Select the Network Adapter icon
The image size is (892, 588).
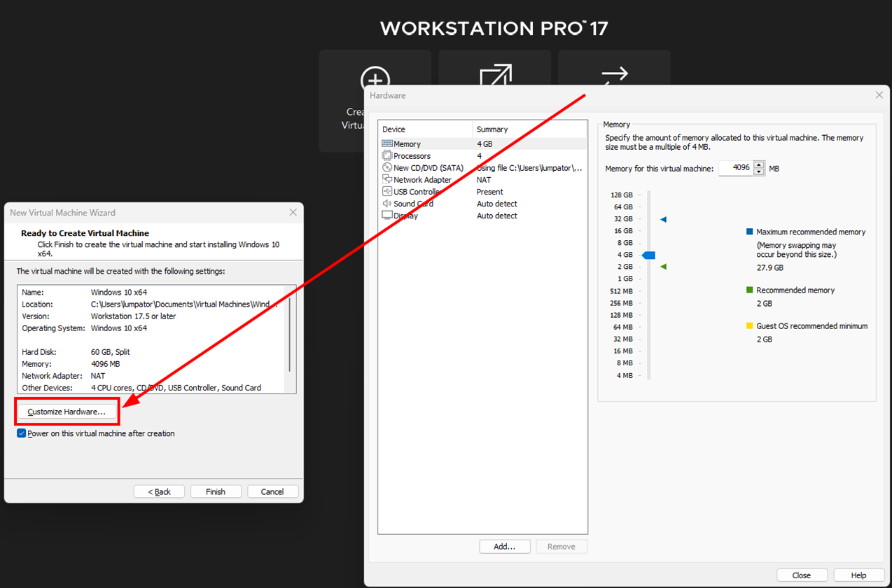point(387,180)
